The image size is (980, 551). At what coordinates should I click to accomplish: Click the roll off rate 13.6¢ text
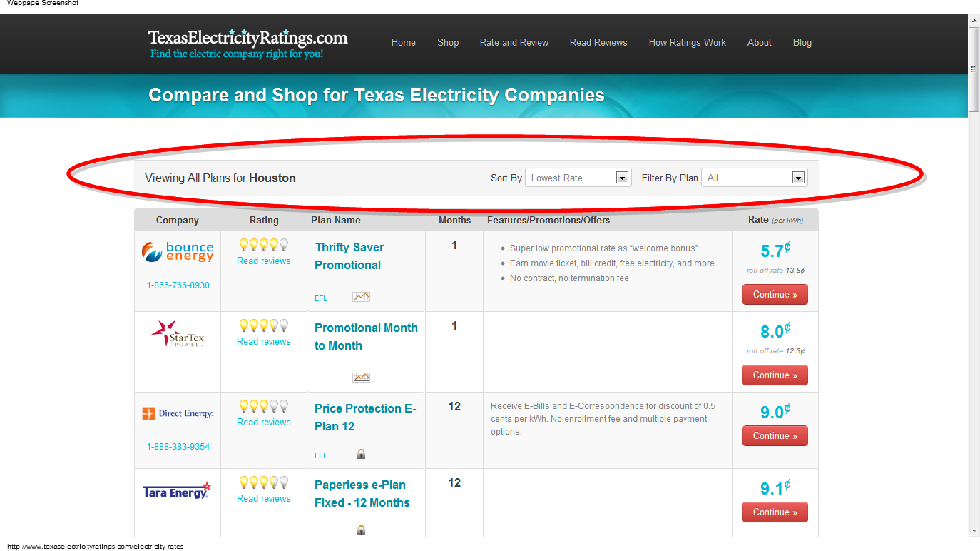(775, 271)
